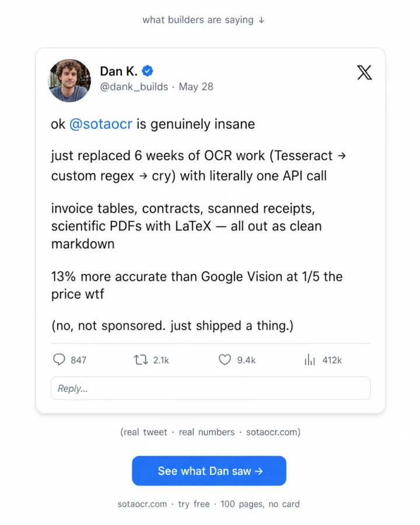Click the views bar chart icon

(x=310, y=360)
